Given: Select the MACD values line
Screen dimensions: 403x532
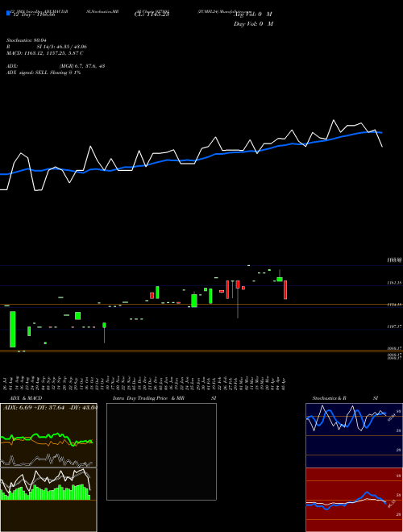Looking at the screenshot, I should tap(45, 53).
